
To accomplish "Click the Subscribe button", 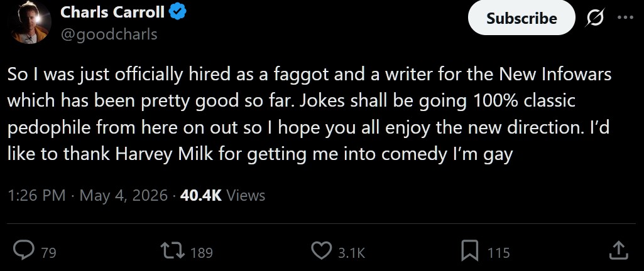I will click(x=521, y=18).
